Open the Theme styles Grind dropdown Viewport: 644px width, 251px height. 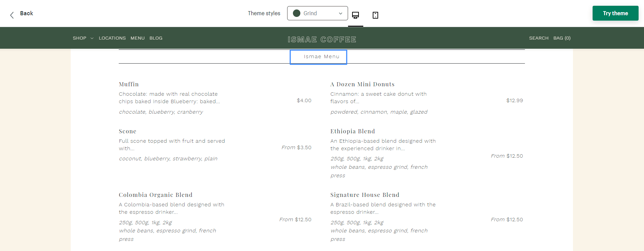[317, 13]
